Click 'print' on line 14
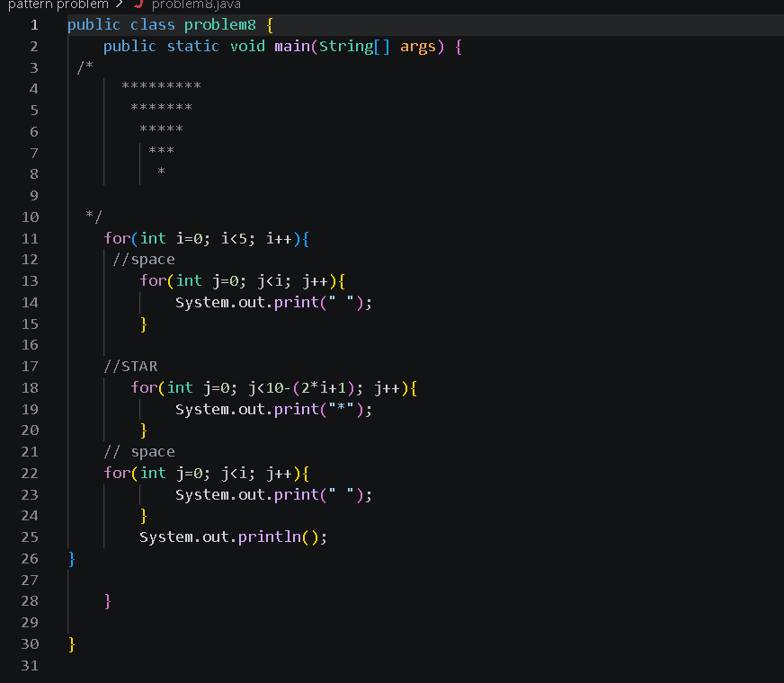 297,302
